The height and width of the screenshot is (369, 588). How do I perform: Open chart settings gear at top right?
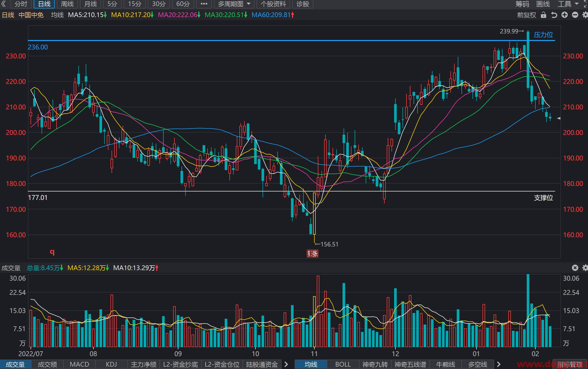585,15
